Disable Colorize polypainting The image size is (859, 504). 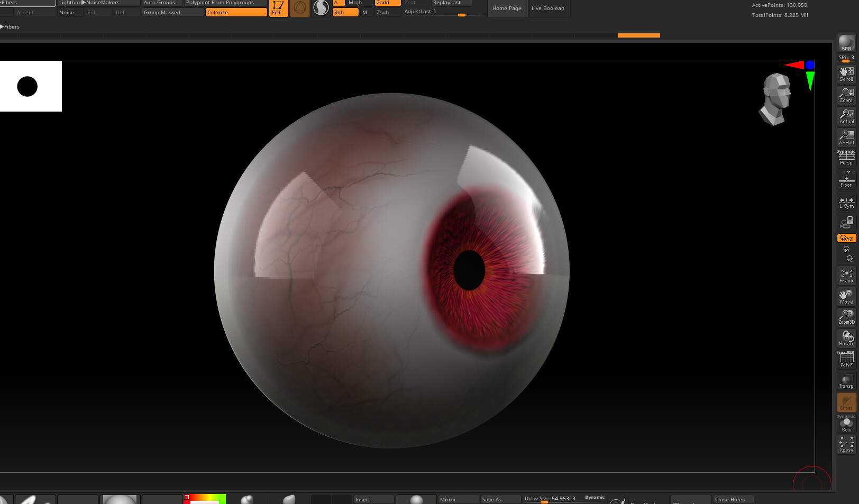coord(236,12)
